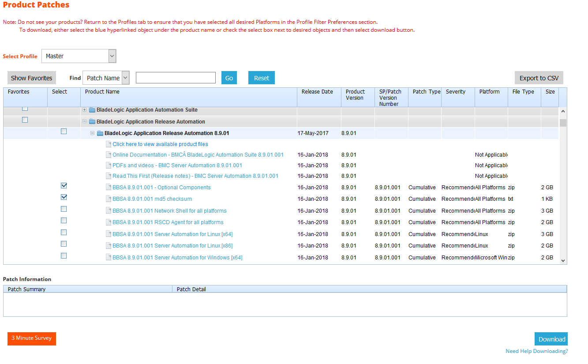
Task: Click file icon beside Server Automation for Windows [x64]
Action: (x=109, y=258)
